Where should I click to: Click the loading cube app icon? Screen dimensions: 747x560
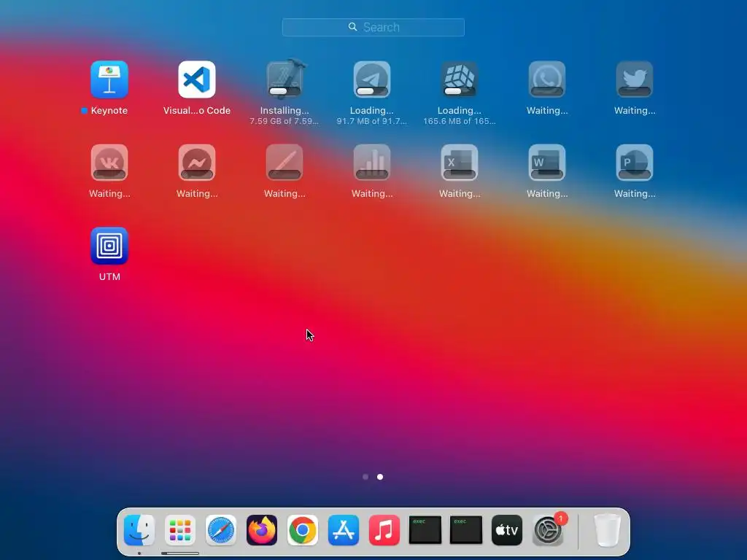tap(460, 79)
